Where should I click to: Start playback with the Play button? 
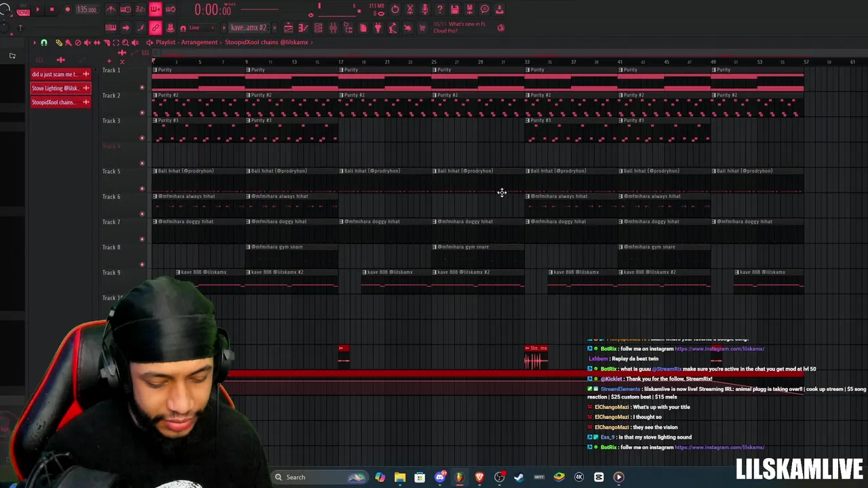coord(38,9)
